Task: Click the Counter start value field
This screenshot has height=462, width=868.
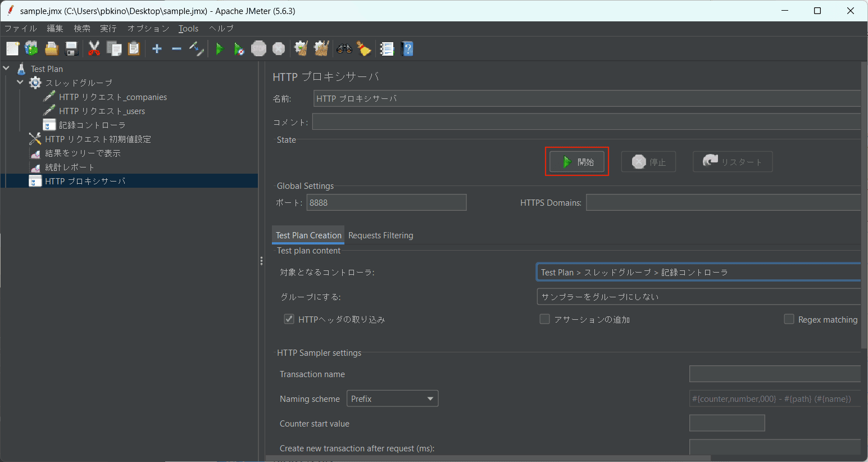Action: [727, 423]
